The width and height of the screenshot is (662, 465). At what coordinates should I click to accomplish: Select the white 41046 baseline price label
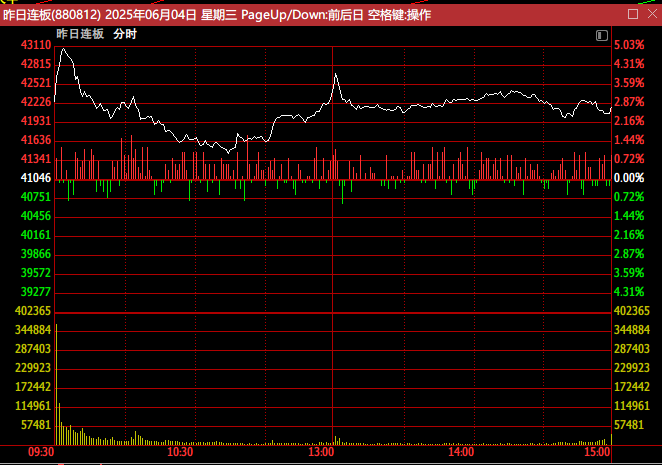tap(36, 178)
